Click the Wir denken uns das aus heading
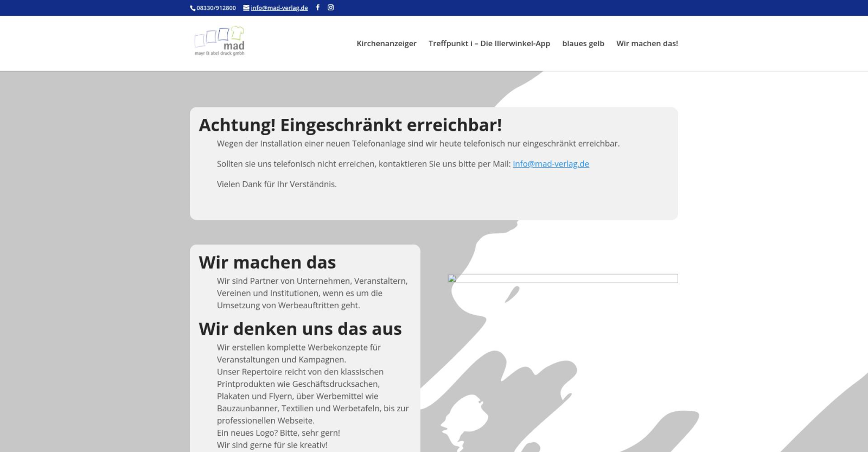 pyautogui.click(x=300, y=329)
